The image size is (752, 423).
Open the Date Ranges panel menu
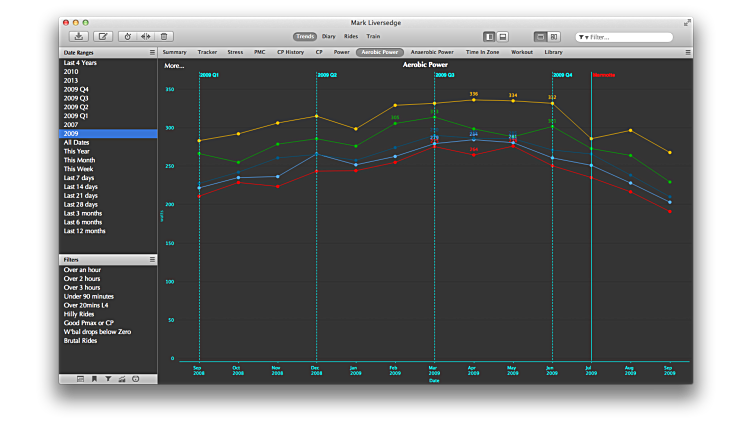click(x=152, y=52)
